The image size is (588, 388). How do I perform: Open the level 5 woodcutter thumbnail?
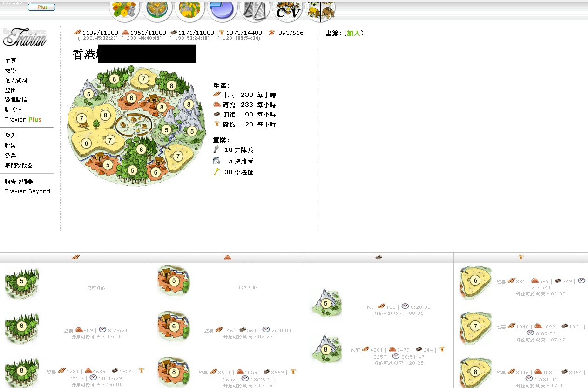point(22,281)
